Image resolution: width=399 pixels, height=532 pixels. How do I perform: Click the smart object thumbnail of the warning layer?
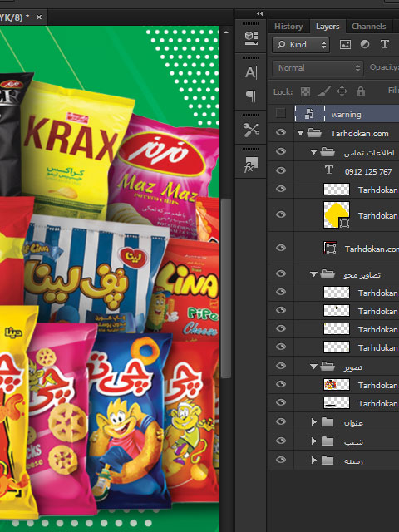point(310,114)
